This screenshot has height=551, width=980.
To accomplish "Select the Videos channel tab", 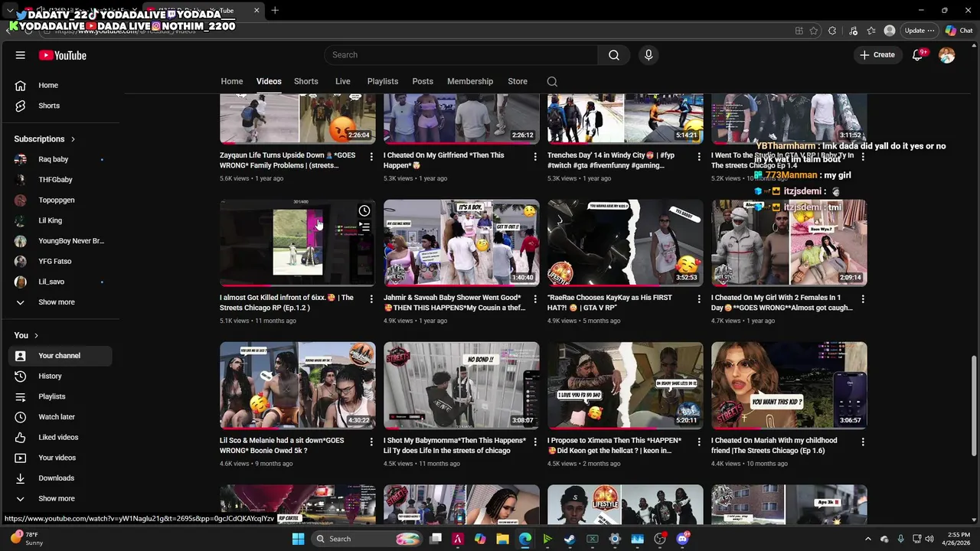I will [269, 81].
